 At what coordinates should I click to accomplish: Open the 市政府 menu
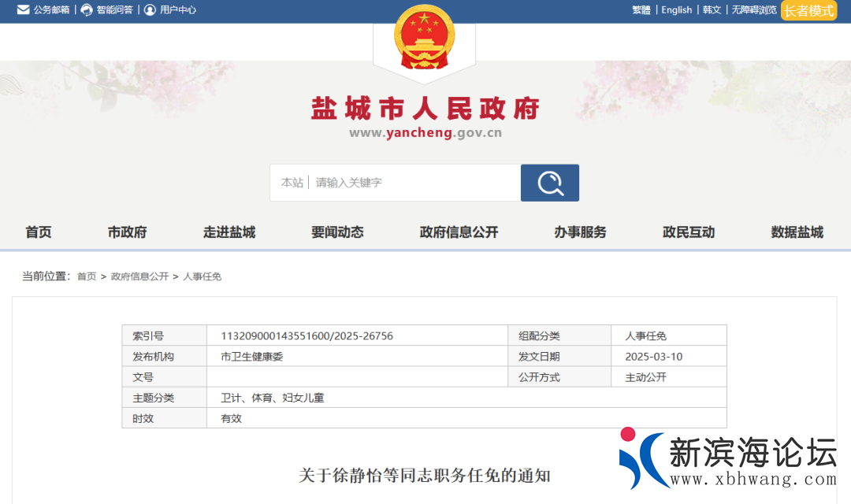tap(128, 232)
